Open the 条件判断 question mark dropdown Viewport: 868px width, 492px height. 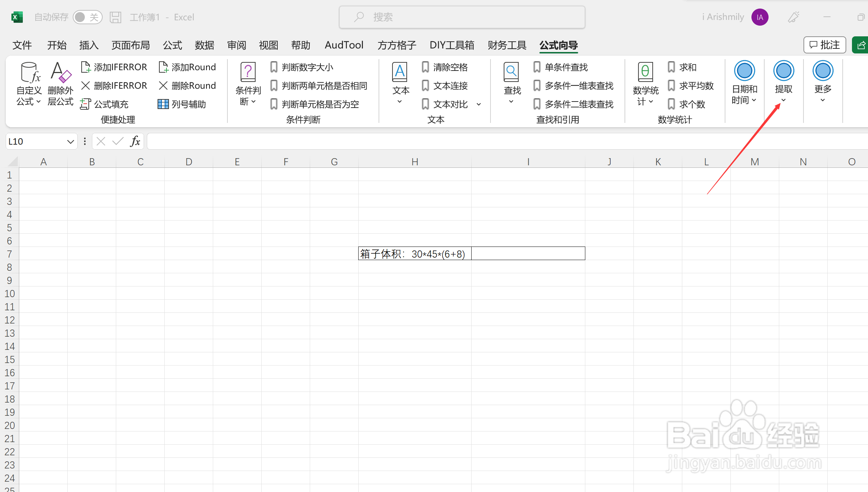tap(248, 84)
